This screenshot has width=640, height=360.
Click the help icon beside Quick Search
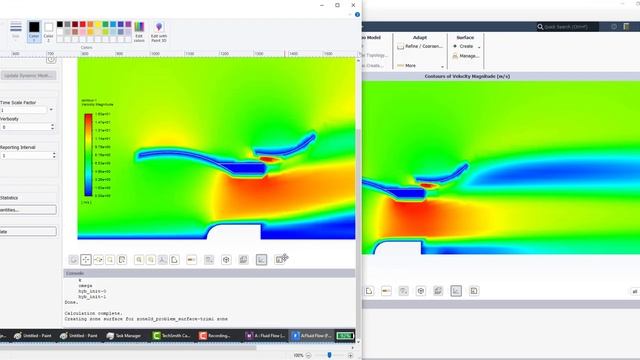(x=613, y=27)
